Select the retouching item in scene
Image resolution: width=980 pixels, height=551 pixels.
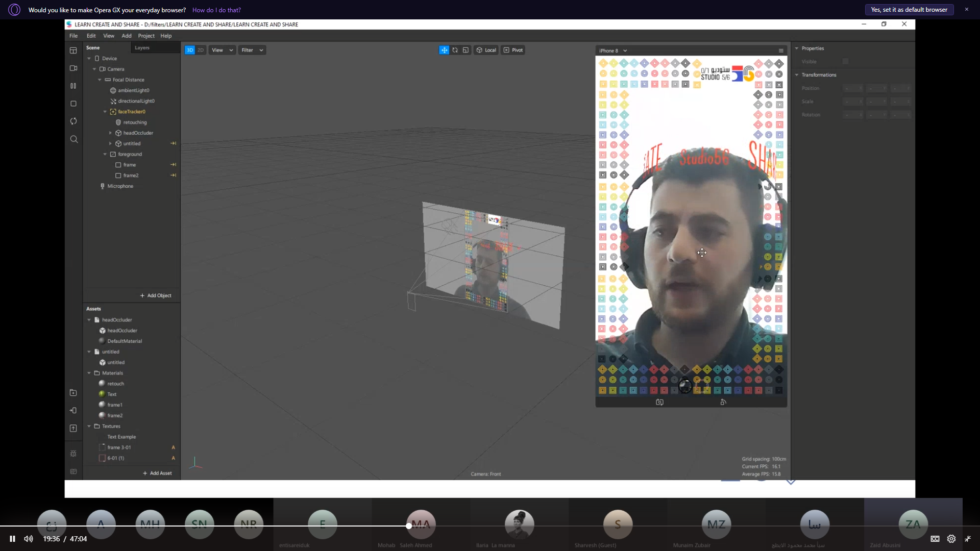[135, 122]
